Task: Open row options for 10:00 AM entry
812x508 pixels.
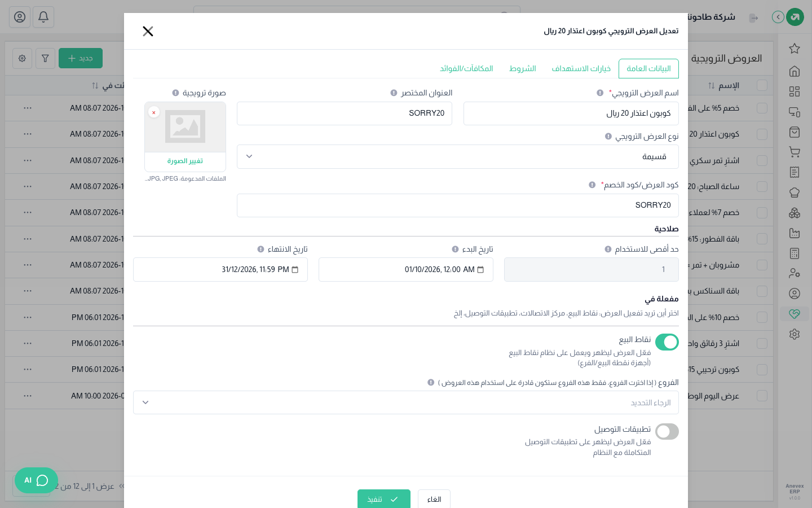Action: click(28, 396)
